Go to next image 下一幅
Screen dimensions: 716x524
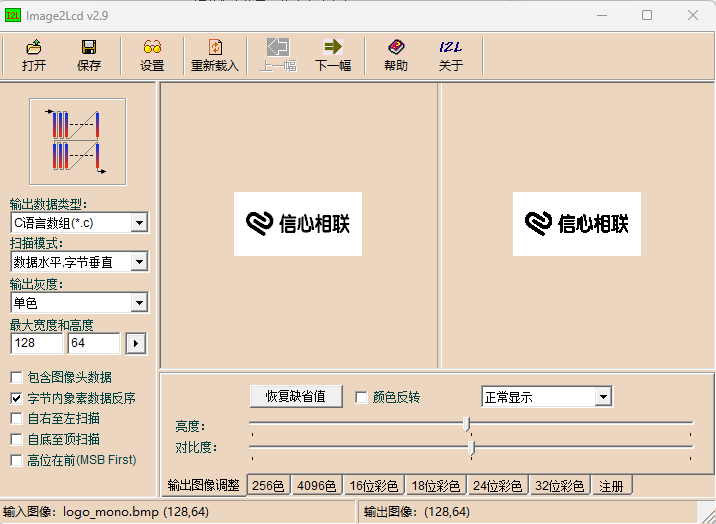coord(333,56)
